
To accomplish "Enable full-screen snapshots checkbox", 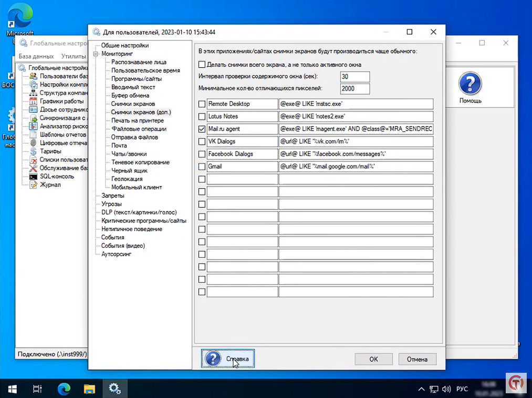I will tap(202, 64).
